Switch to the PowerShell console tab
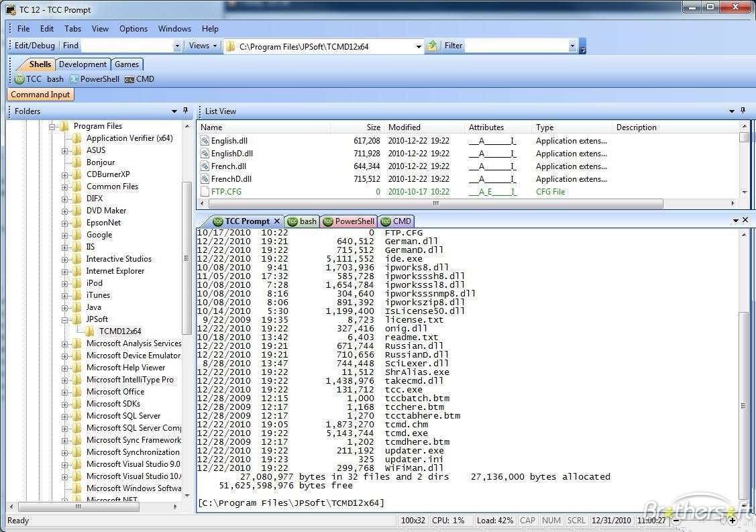Screen dimensions: 756x532 349,221
